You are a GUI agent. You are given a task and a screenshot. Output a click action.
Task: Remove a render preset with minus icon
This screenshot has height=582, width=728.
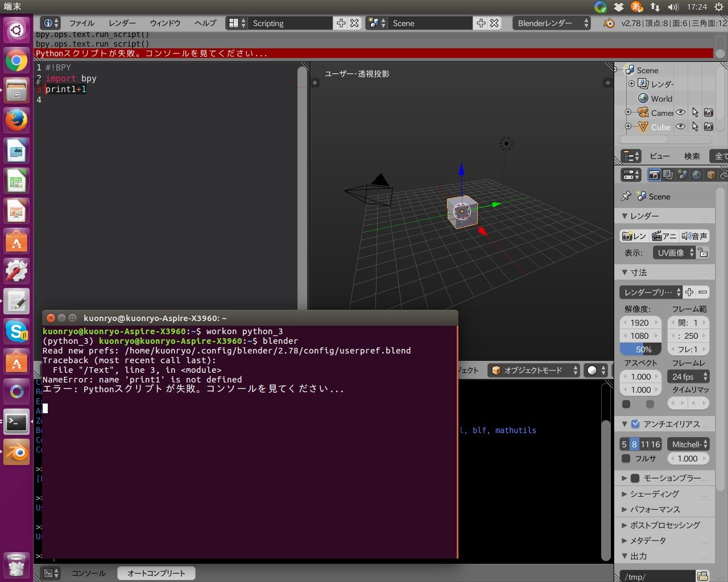pyautogui.click(x=703, y=292)
